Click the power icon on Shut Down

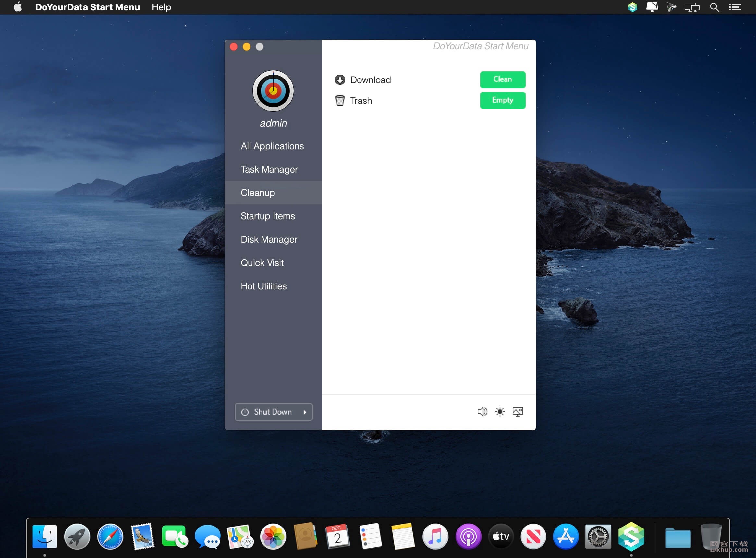pos(245,412)
